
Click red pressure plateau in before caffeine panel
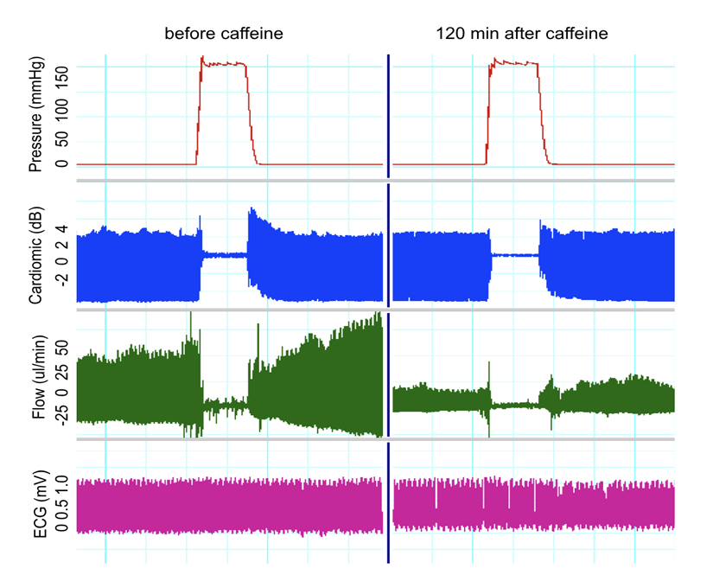225,64
